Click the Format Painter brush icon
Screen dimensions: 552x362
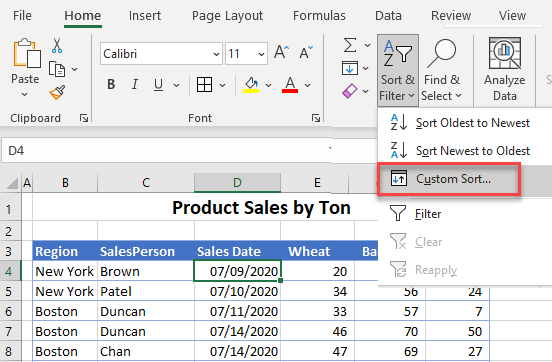click(x=57, y=92)
